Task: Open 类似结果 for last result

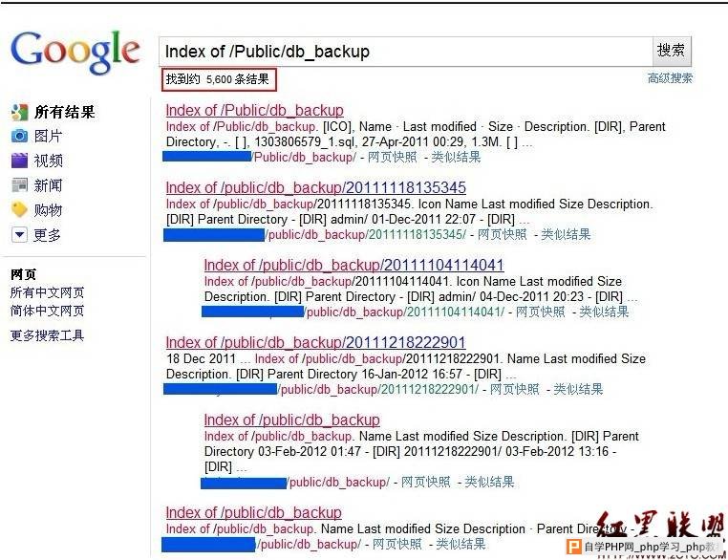Action: coord(460,544)
